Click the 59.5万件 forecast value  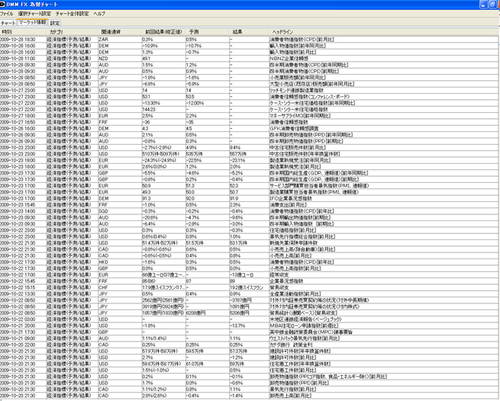pyautogui.click(x=195, y=351)
